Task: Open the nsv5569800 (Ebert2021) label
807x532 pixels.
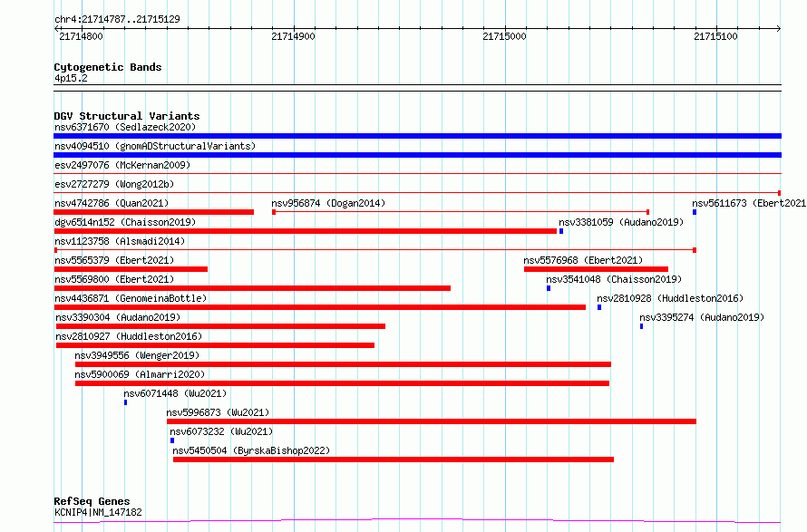Action: click(x=114, y=279)
